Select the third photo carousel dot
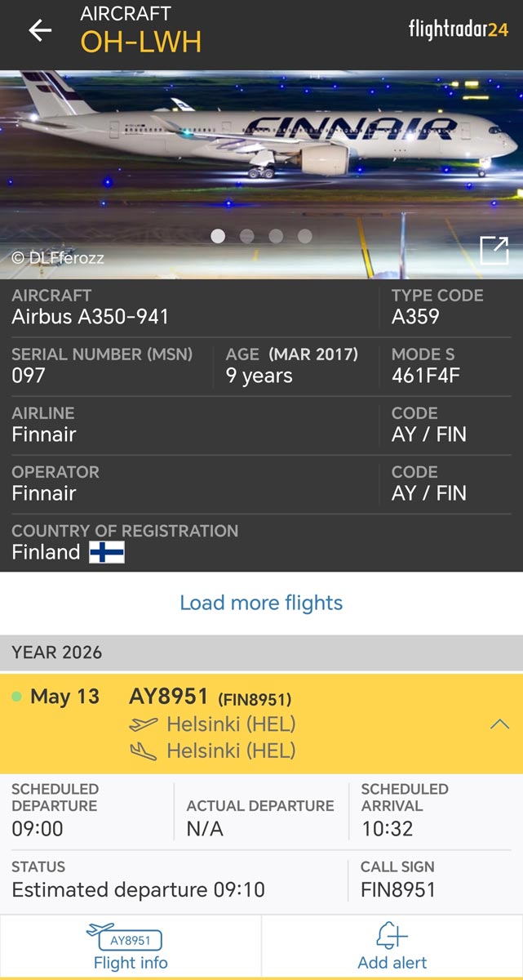The height and width of the screenshot is (980, 523). [x=276, y=236]
